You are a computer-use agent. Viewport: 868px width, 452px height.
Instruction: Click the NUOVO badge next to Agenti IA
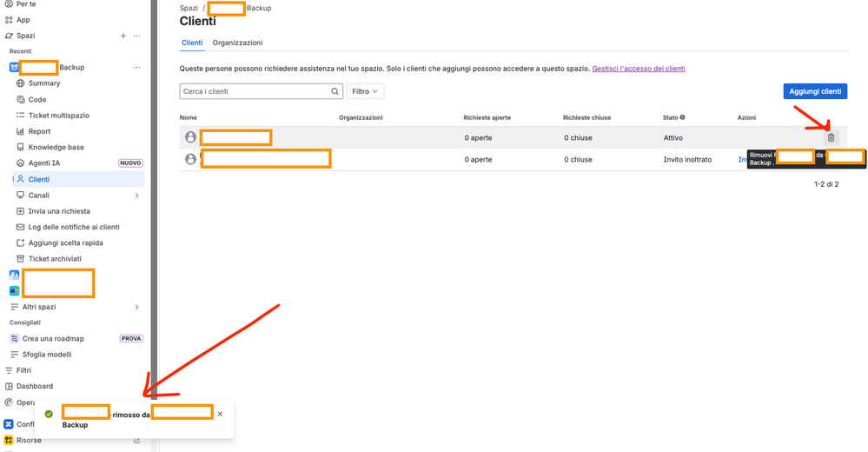130,163
